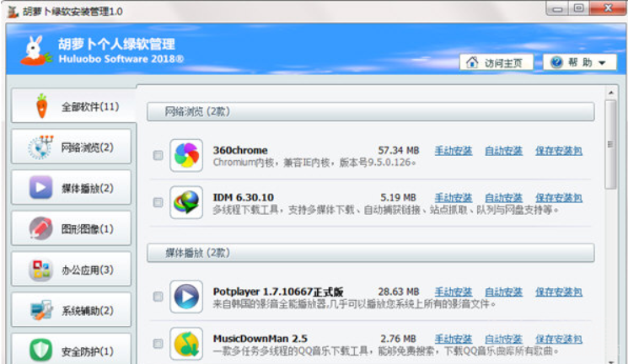628x364 pixels.
Task: Select the 全部软件(11) tab
Action: [x=74, y=106]
